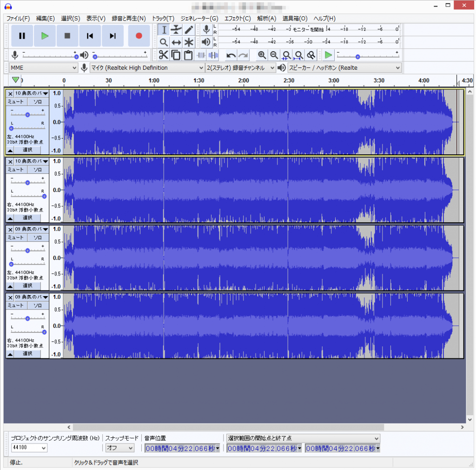Open the エフェクト(C) menu
Viewport: 476px width, 470px height.
pos(237,19)
